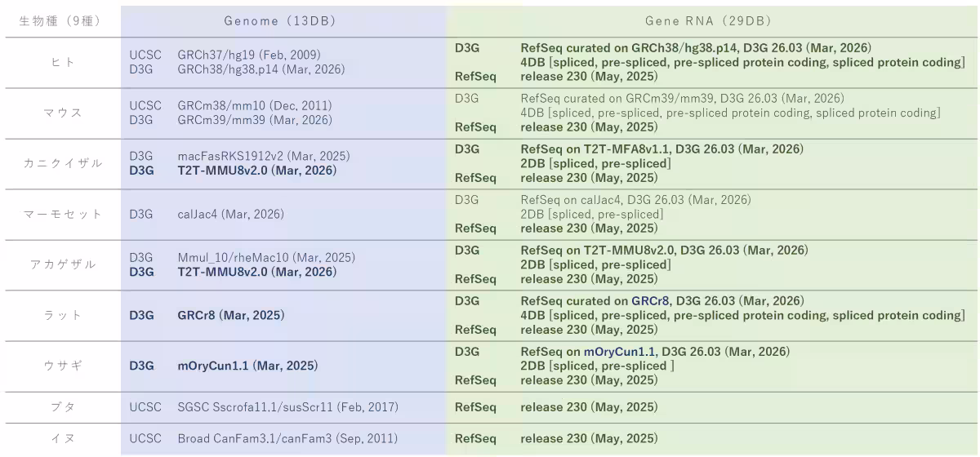Click 'GRCr8 (Mar, 2025)' genome entry

point(231,315)
